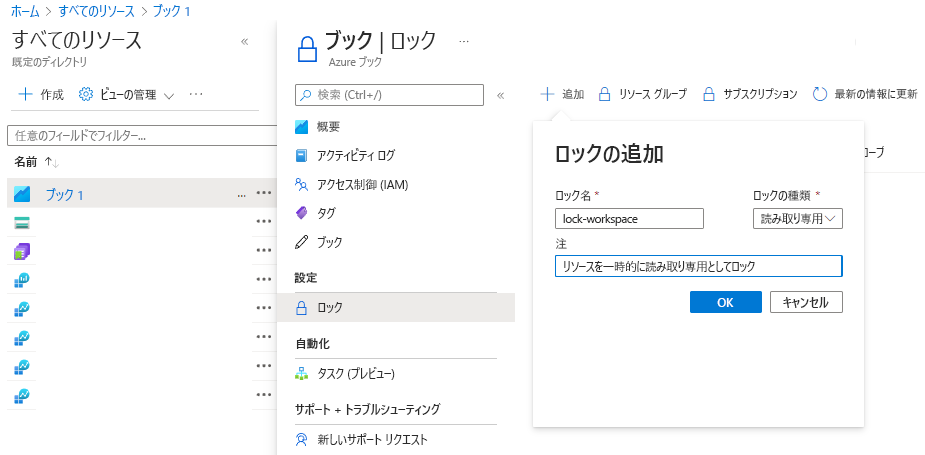Open タグ in the sidebar menu
925x455 pixels.
(326, 213)
